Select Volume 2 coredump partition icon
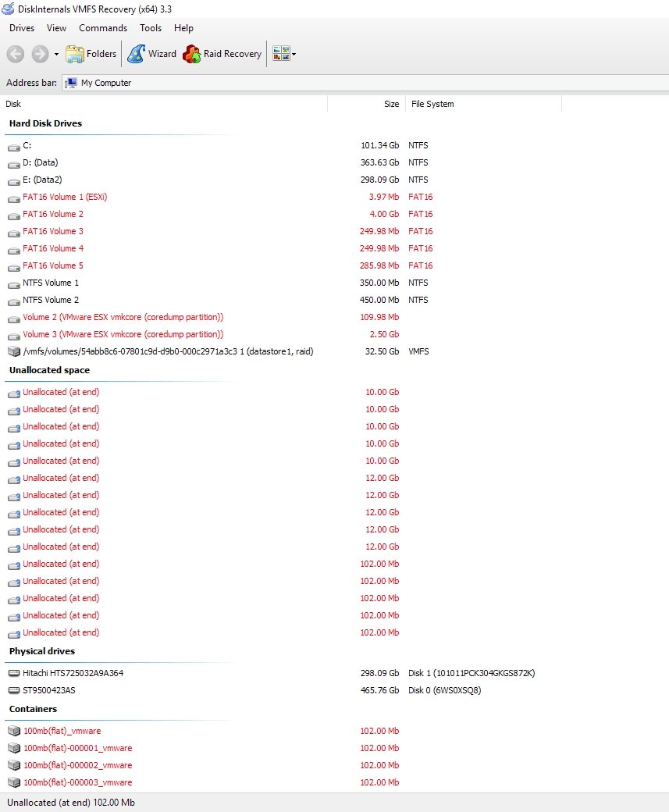This screenshot has height=812, width=669. tap(14, 318)
